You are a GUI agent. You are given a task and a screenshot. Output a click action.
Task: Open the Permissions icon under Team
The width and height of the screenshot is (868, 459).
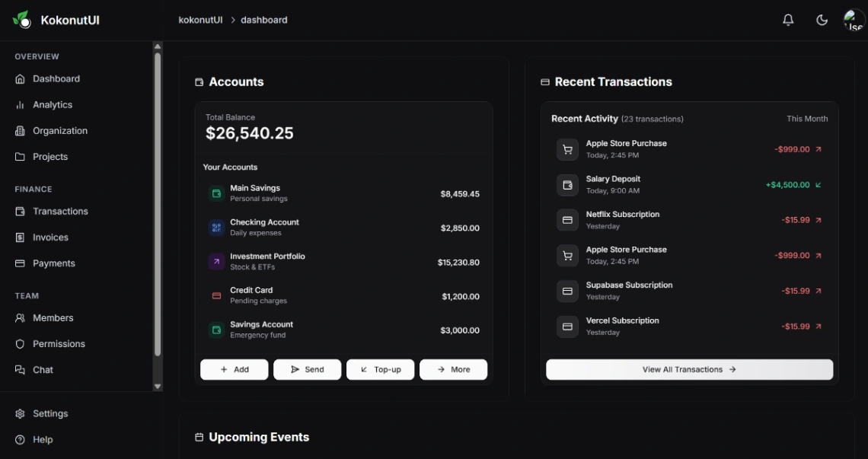click(x=21, y=343)
